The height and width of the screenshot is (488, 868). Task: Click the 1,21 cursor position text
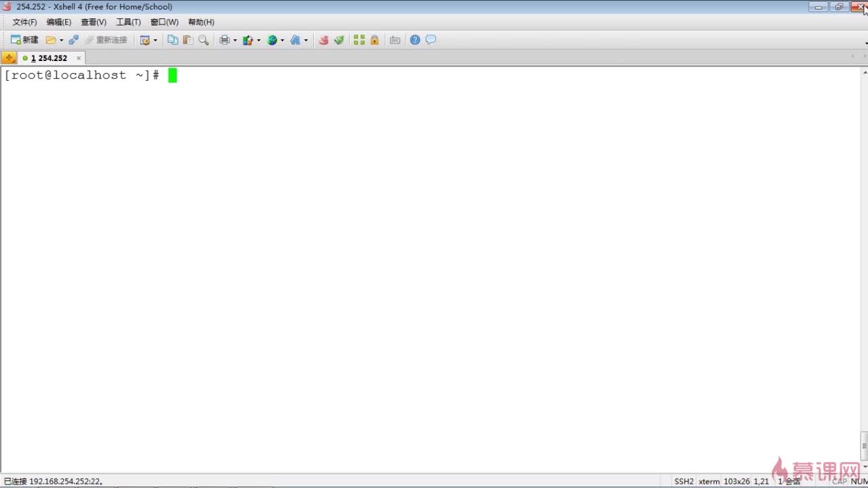[762, 481]
